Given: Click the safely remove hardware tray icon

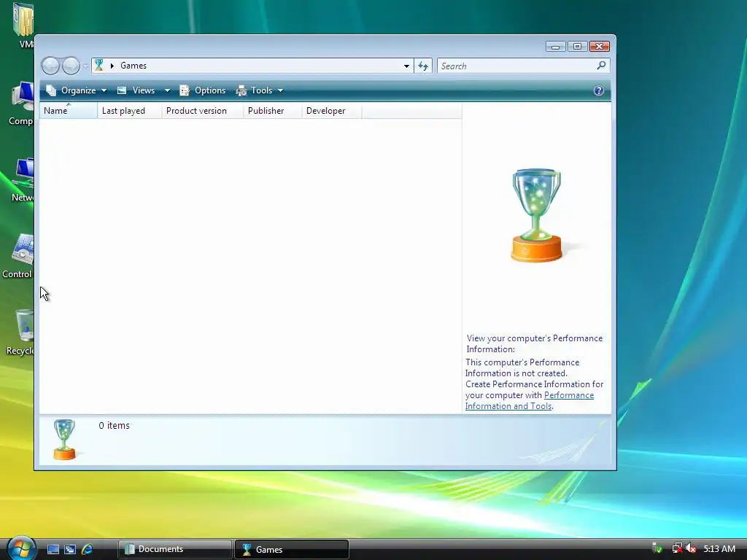Looking at the screenshot, I should tap(657, 548).
